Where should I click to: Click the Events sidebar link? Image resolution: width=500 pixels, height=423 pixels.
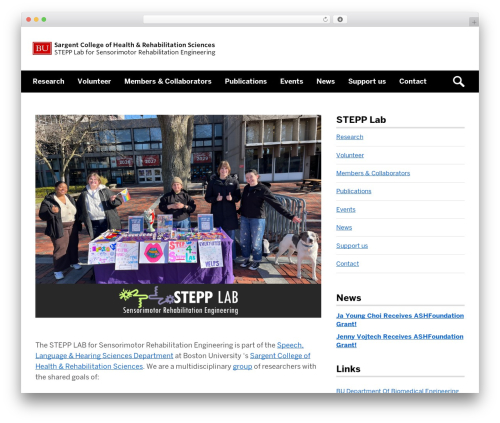[x=346, y=209]
